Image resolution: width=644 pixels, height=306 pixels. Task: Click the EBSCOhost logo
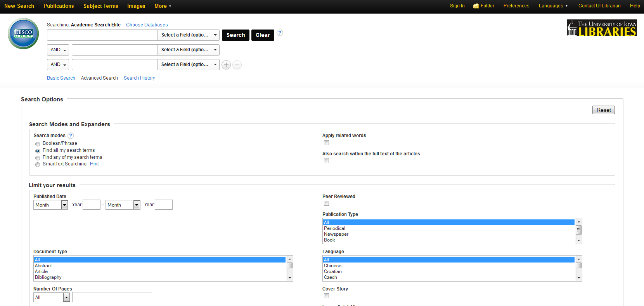pyautogui.click(x=23, y=34)
